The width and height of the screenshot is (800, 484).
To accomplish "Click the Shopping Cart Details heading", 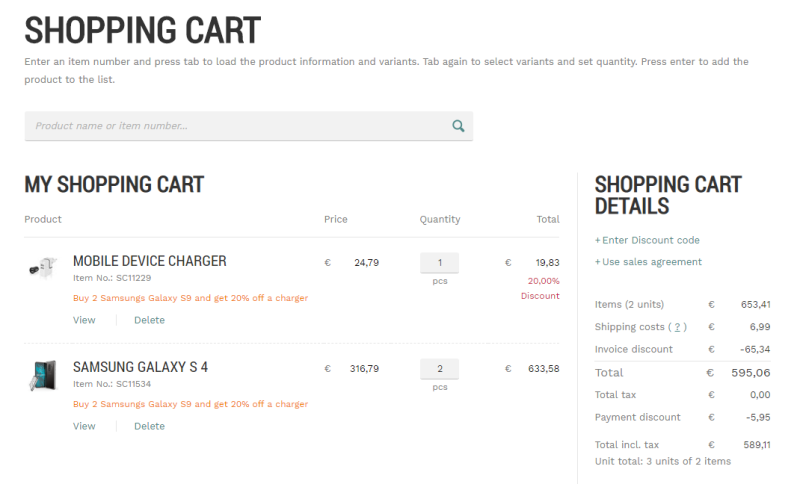I will coord(668,195).
